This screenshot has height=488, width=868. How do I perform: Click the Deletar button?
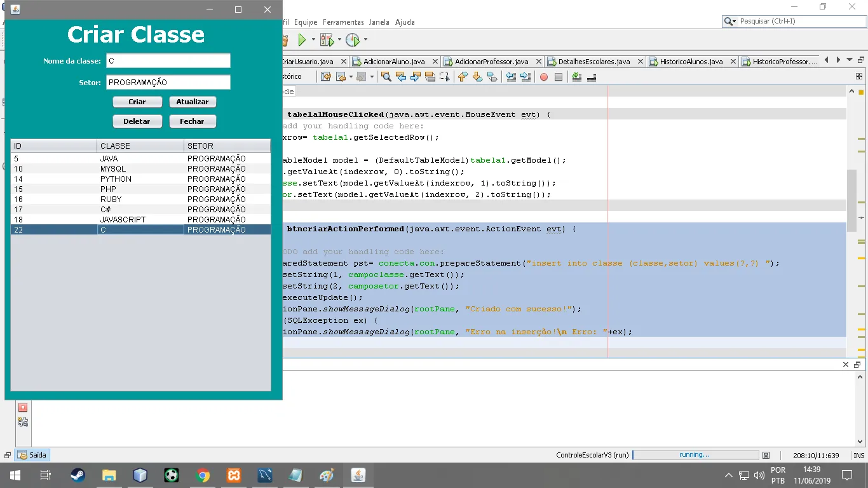coord(137,121)
